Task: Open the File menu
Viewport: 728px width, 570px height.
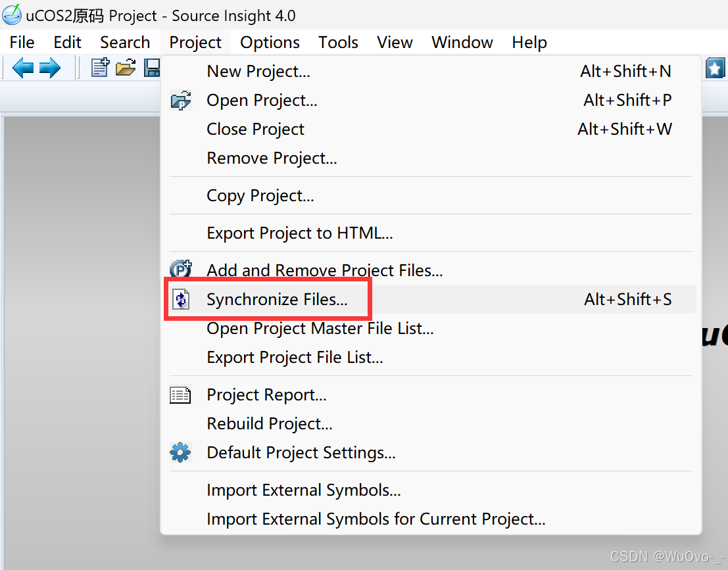Action: 22,42
